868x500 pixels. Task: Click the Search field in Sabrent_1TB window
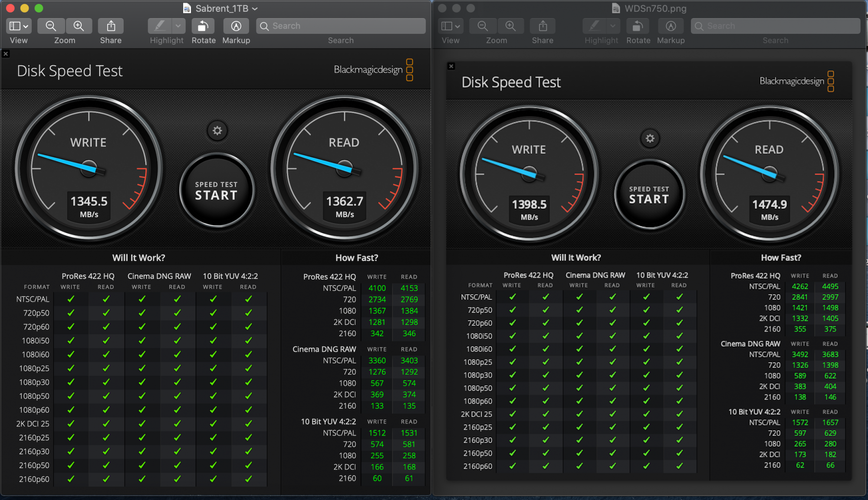(x=341, y=26)
